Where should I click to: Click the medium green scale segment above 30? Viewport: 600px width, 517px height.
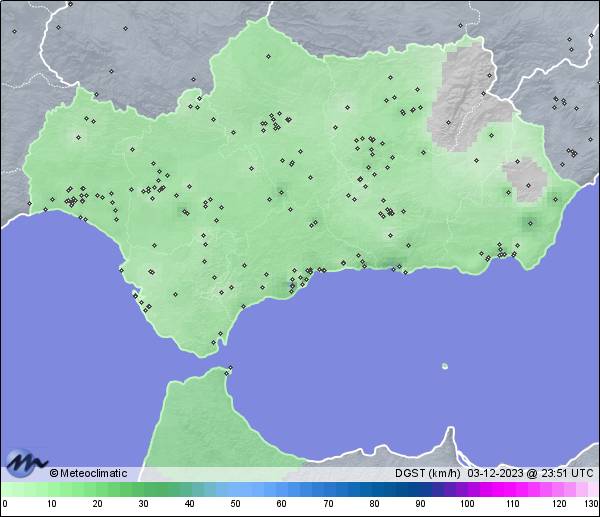click(x=151, y=489)
